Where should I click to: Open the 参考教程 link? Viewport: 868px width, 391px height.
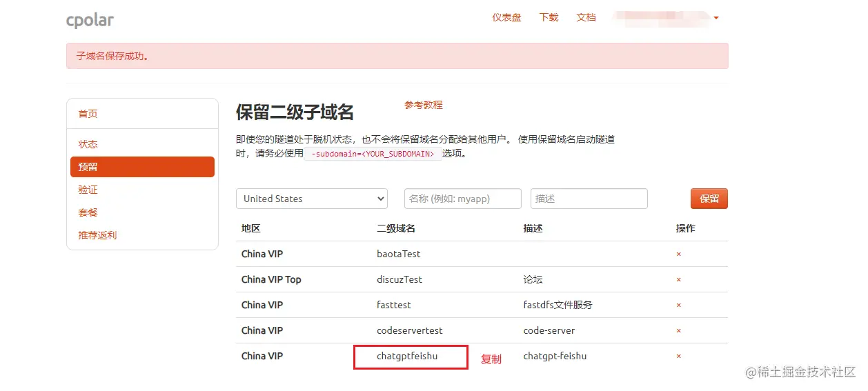pos(424,105)
